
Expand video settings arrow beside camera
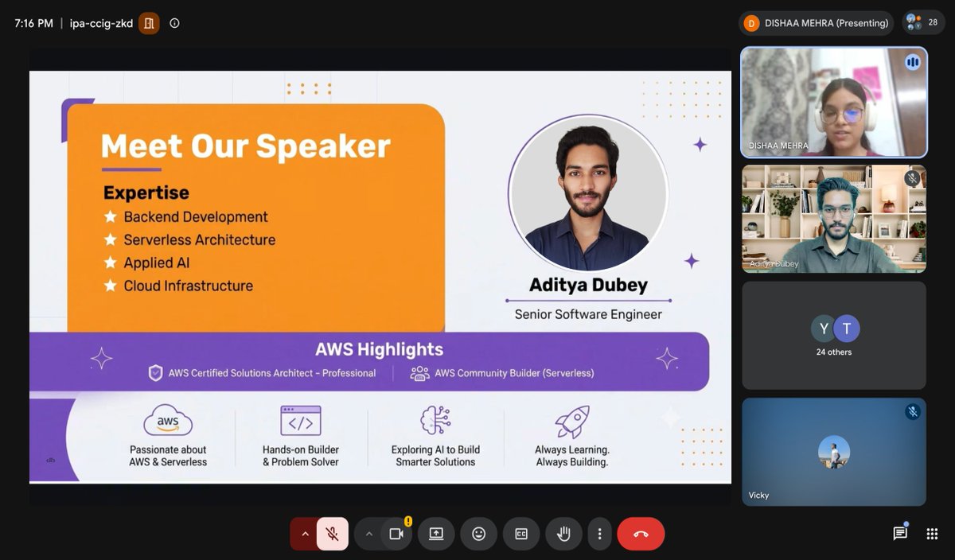coord(368,534)
